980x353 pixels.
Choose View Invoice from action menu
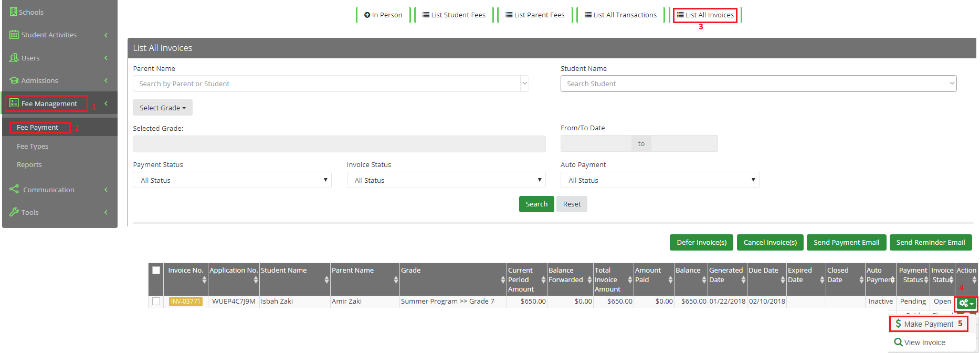tap(920, 342)
